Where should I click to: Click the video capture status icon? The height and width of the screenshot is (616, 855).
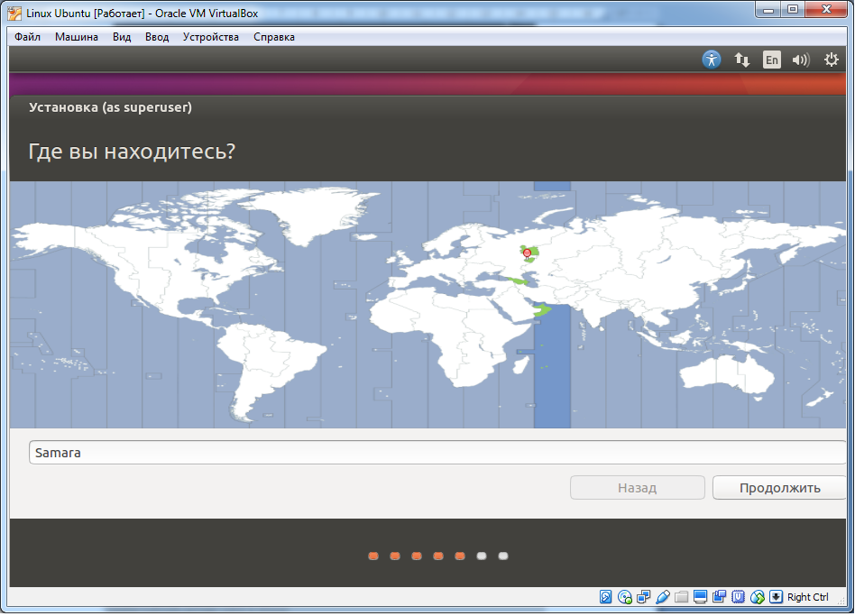coord(719,596)
